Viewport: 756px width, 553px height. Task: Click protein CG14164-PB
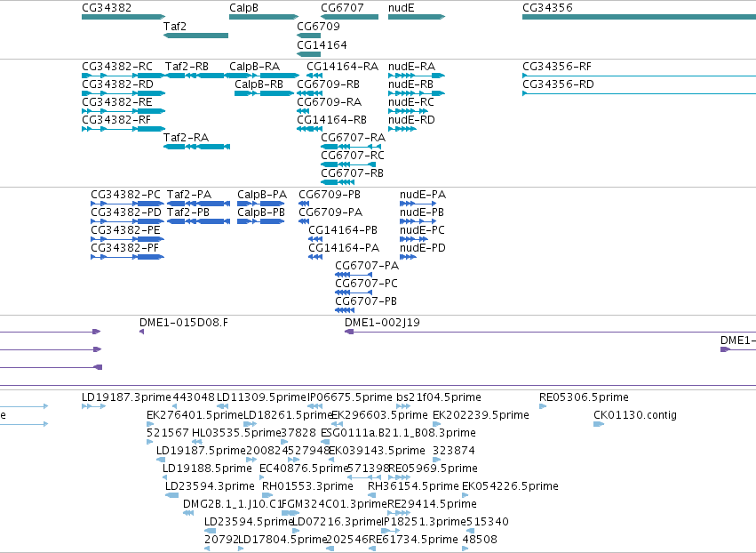315,239
